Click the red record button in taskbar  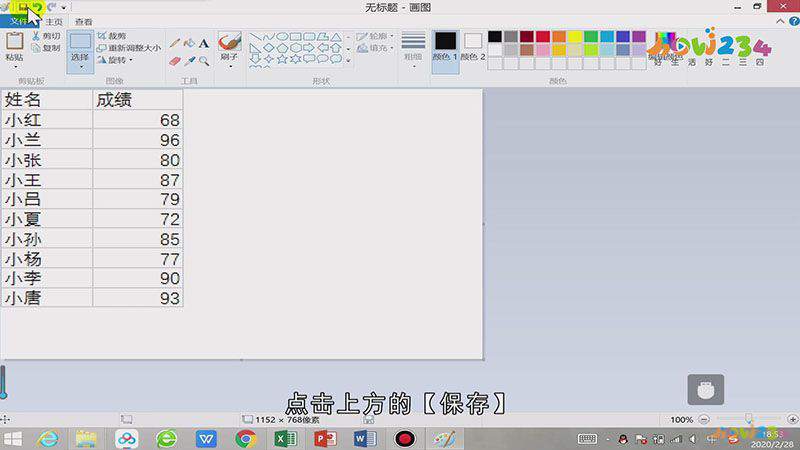pos(405,439)
